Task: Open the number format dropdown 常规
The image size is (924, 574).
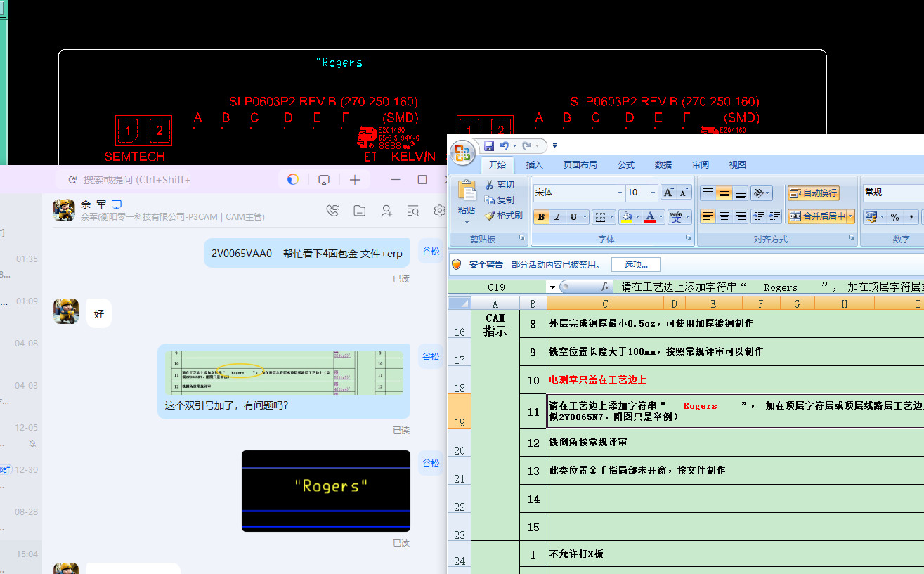Action: coord(893,193)
